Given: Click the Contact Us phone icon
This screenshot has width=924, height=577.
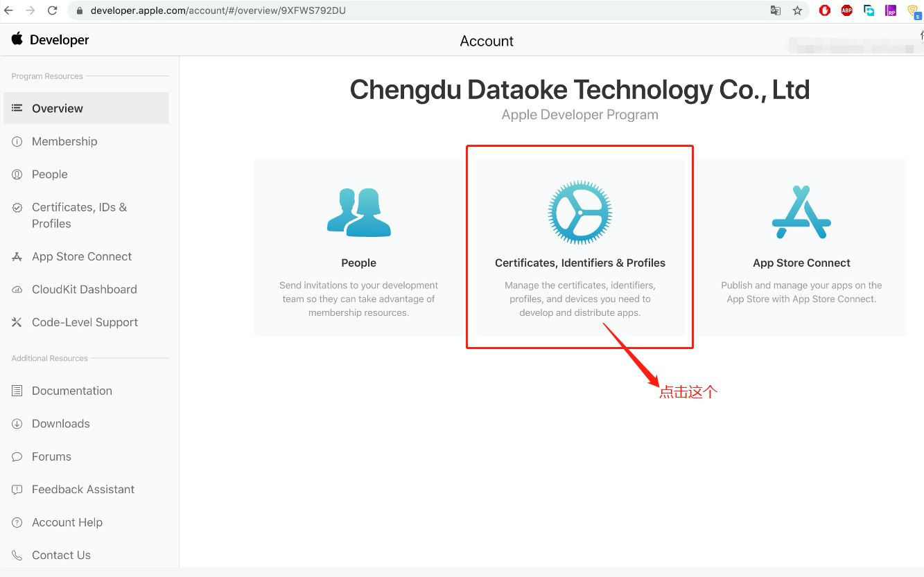Looking at the screenshot, I should pos(17,556).
